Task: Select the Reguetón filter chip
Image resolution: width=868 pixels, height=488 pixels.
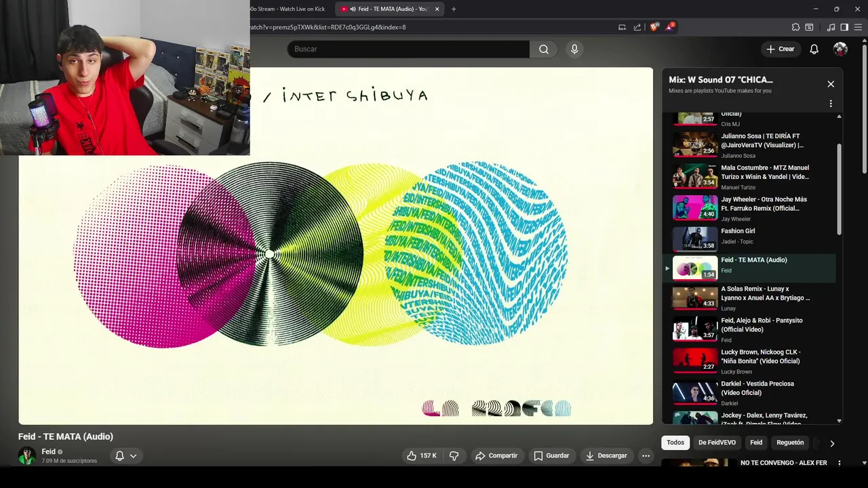Action: 790,443
